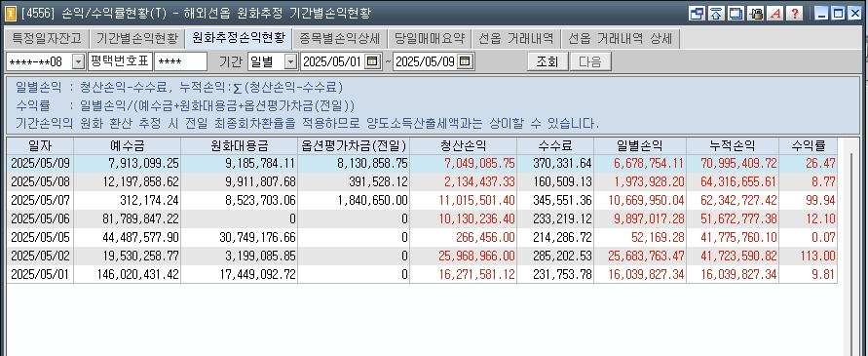Click the 원화대용금 value 30,749,176.66

257,237
